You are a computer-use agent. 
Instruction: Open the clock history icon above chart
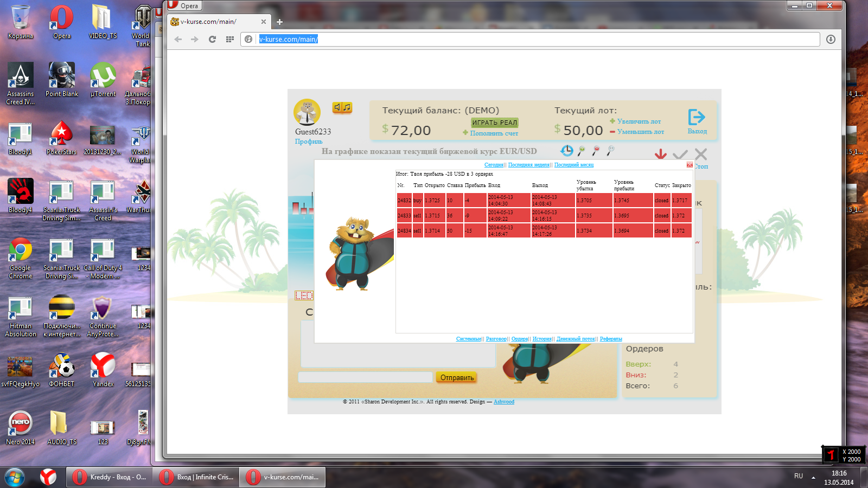[x=567, y=150]
